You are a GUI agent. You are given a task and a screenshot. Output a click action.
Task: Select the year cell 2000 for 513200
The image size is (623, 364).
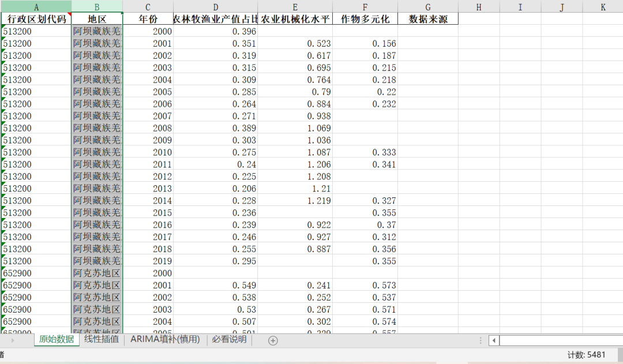click(x=148, y=31)
